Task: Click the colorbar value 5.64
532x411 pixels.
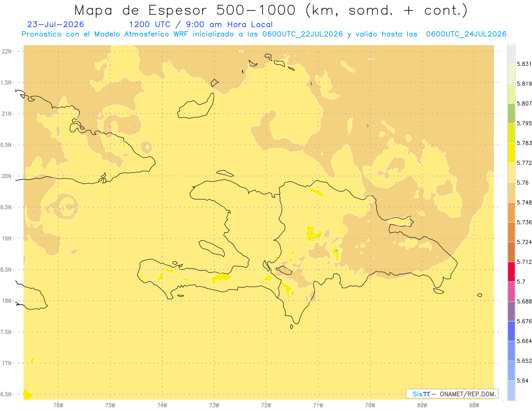Action: tap(522, 381)
